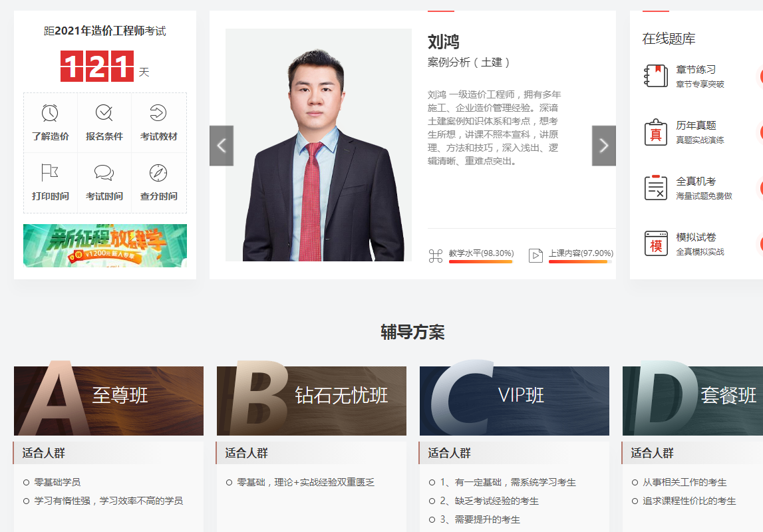
Task: Click 适合人群 heading under 至尊班
Action: (x=44, y=454)
